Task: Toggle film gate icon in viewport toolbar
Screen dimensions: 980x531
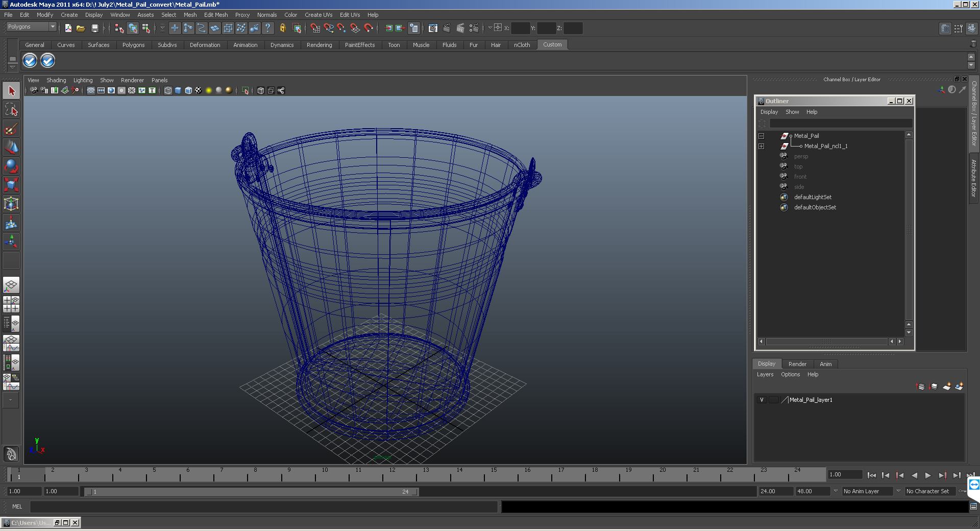Action: tap(101, 90)
